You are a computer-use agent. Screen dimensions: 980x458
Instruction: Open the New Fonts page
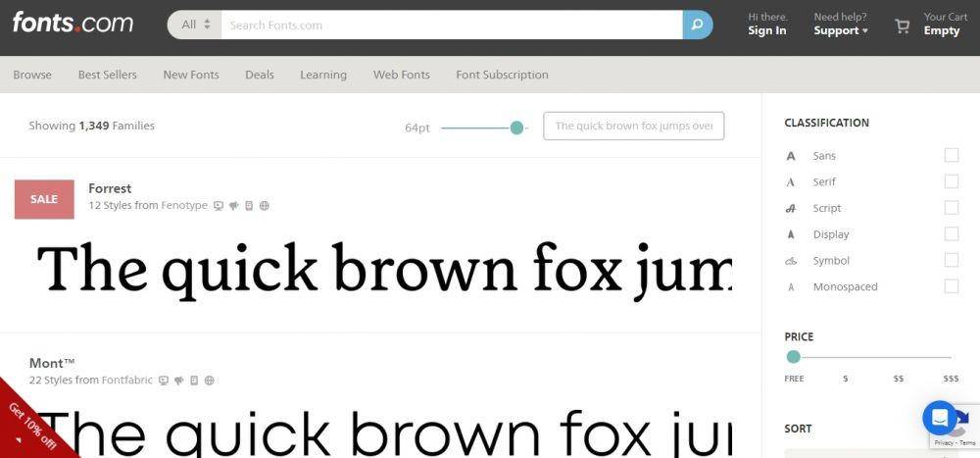point(191,75)
